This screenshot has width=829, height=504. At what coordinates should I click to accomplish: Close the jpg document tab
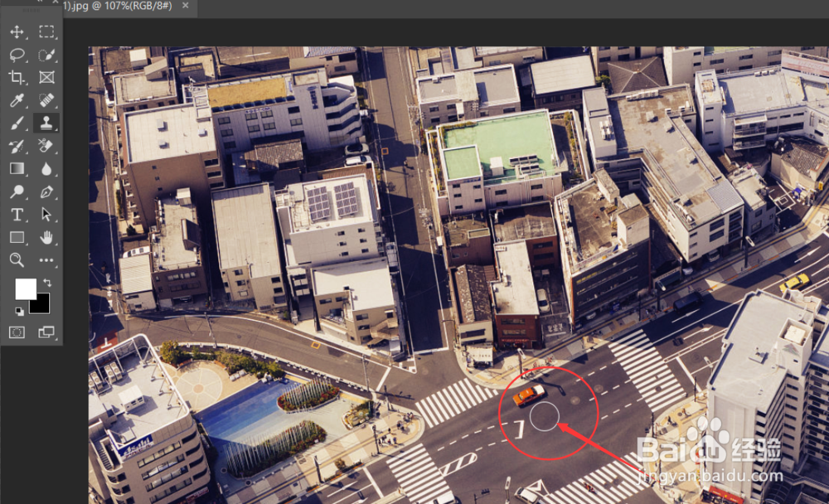coord(185,5)
